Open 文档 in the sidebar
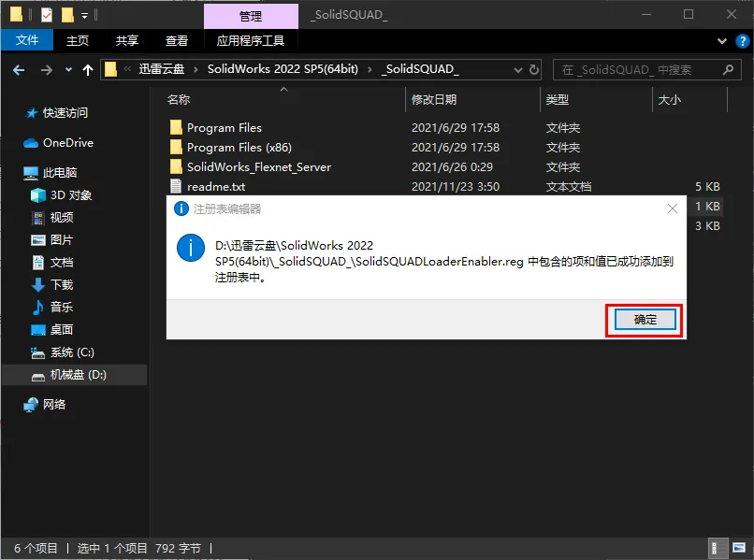This screenshot has height=560, width=754. (x=62, y=263)
